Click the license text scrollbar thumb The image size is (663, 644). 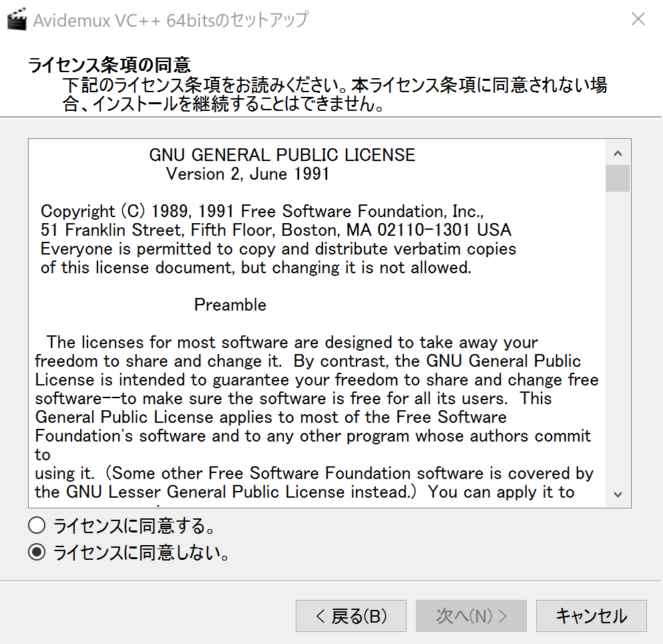[618, 178]
